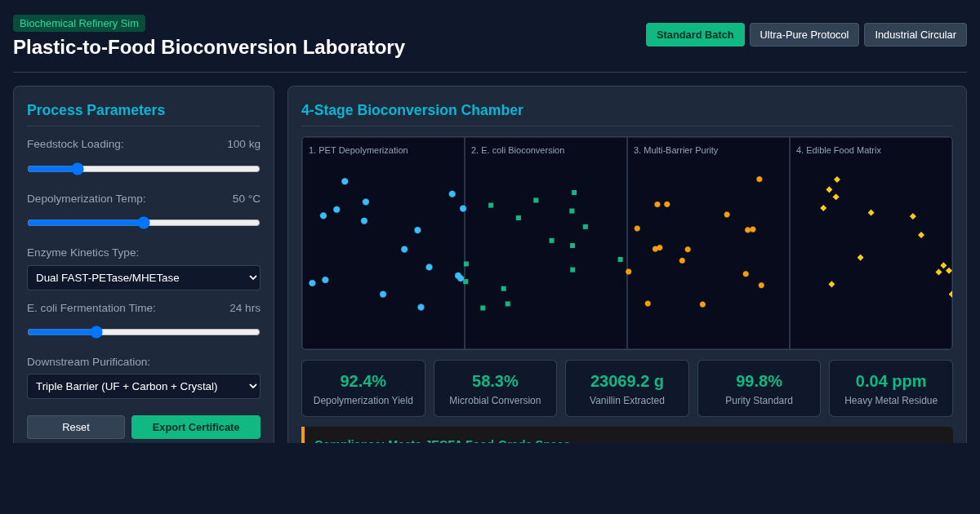The width and height of the screenshot is (980, 514).
Task: Click the '2. E. coli Bioconversion' stage label
Action: pyautogui.click(x=518, y=150)
